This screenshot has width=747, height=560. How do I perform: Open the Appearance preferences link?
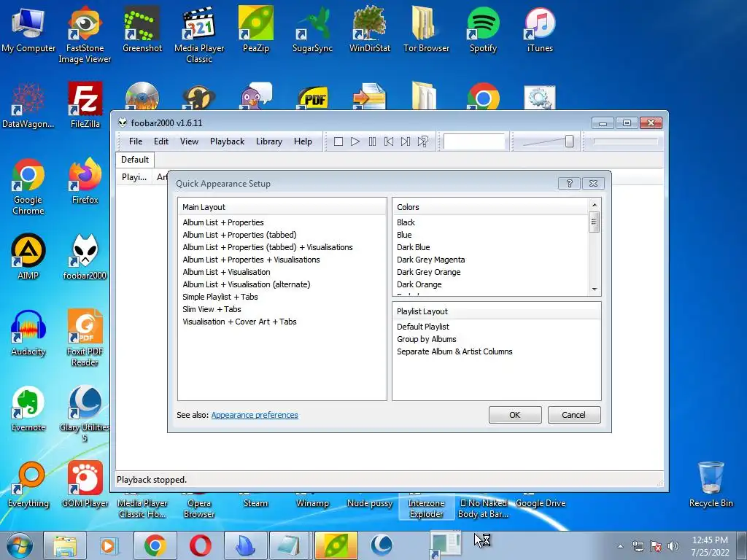[255, 415]
